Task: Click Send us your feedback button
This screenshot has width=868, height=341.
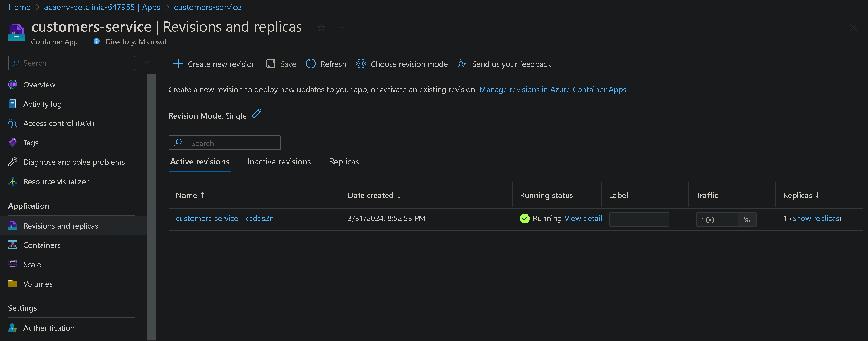Action: [x=504, y=63]
